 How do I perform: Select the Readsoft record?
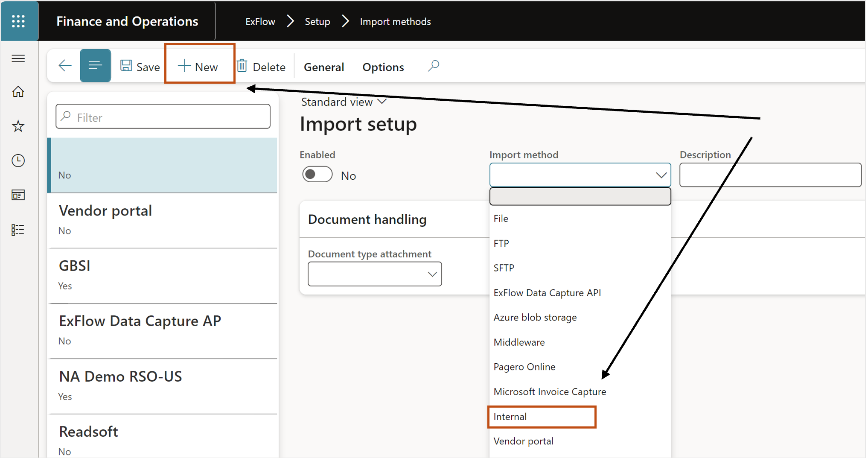point(163,436)
